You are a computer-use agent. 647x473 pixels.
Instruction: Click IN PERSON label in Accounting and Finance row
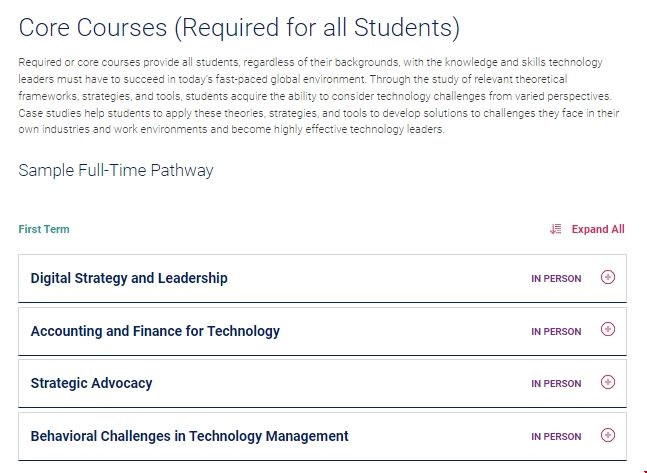(556, 331)
